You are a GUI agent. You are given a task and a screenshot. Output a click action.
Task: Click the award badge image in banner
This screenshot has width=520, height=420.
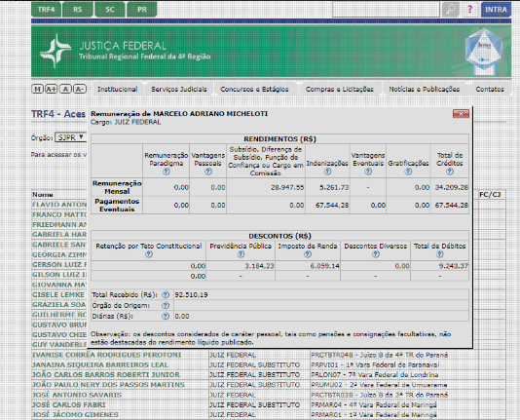pyautogui.click(x=484, y=51)
